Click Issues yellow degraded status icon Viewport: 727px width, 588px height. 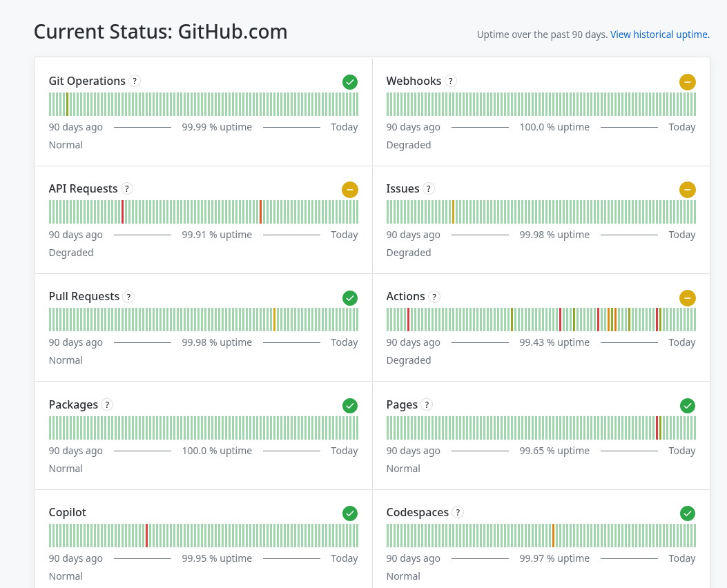pyautogui.click(x=688, y=190)
